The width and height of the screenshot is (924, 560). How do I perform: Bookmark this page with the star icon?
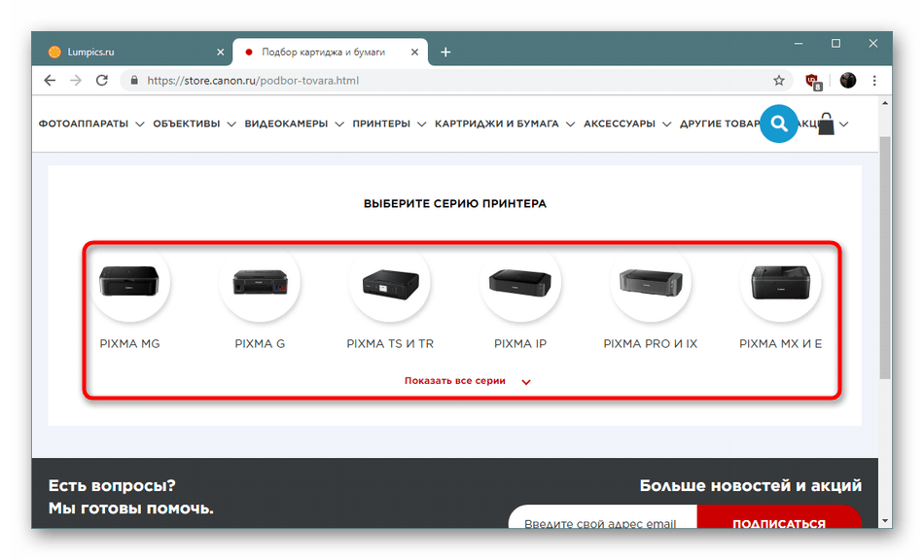click(779, 81)
